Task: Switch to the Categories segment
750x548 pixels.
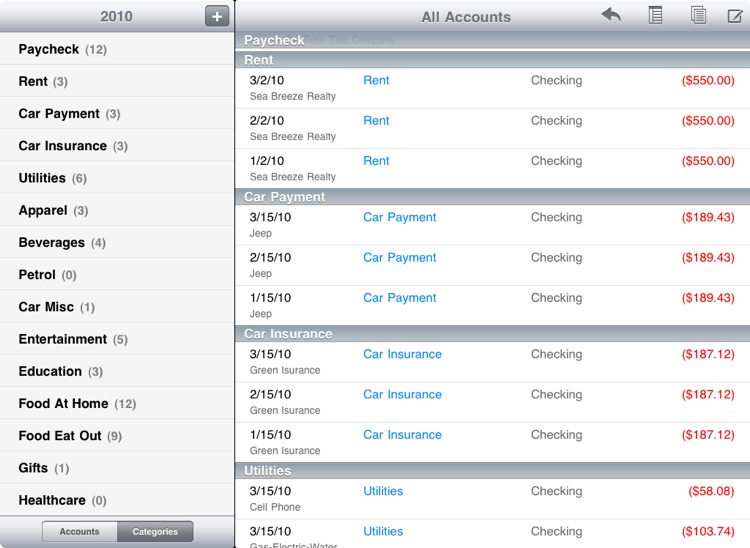Action: point(155,531)
